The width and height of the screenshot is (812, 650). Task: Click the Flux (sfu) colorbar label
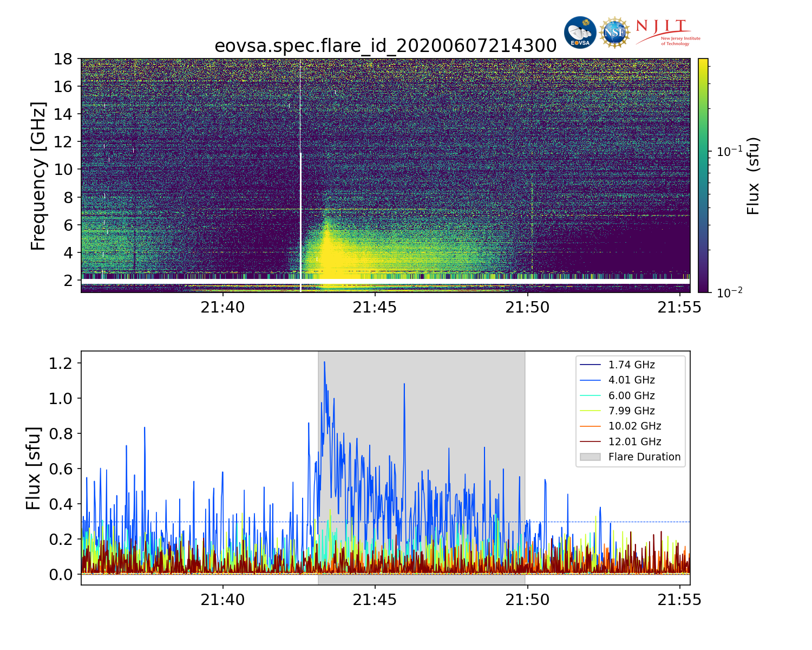tap(753, 175)
